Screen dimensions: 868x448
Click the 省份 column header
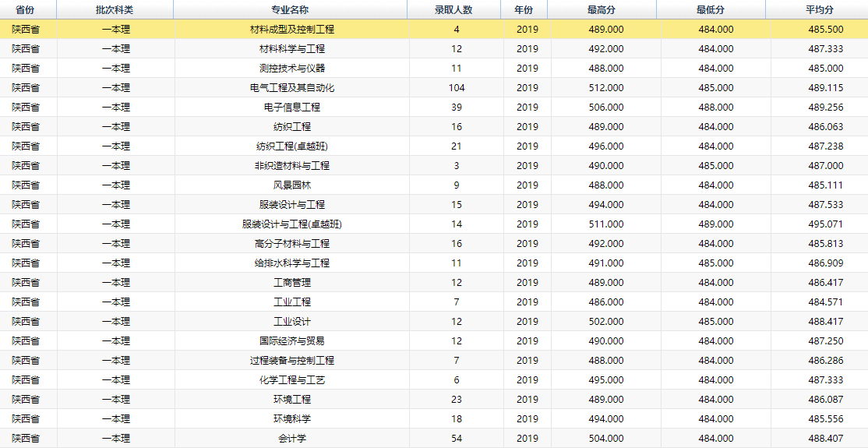pyautogui.click(x=25, y=9)
